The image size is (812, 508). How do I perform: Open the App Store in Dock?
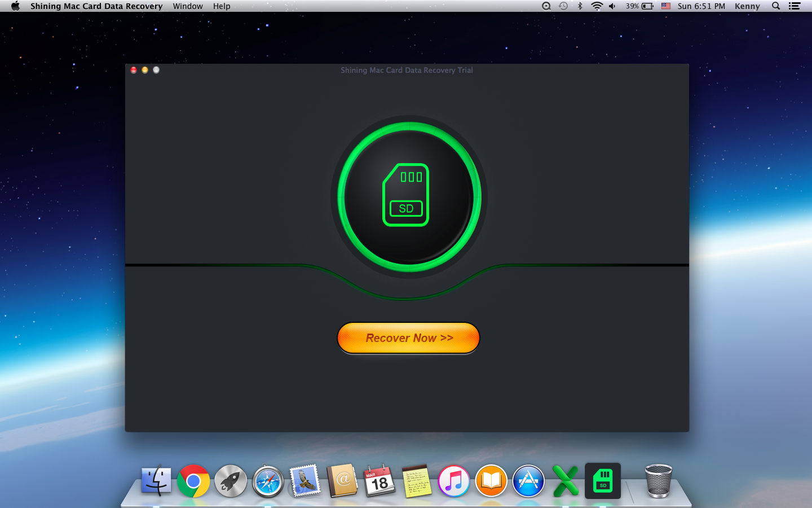point(528,481)
